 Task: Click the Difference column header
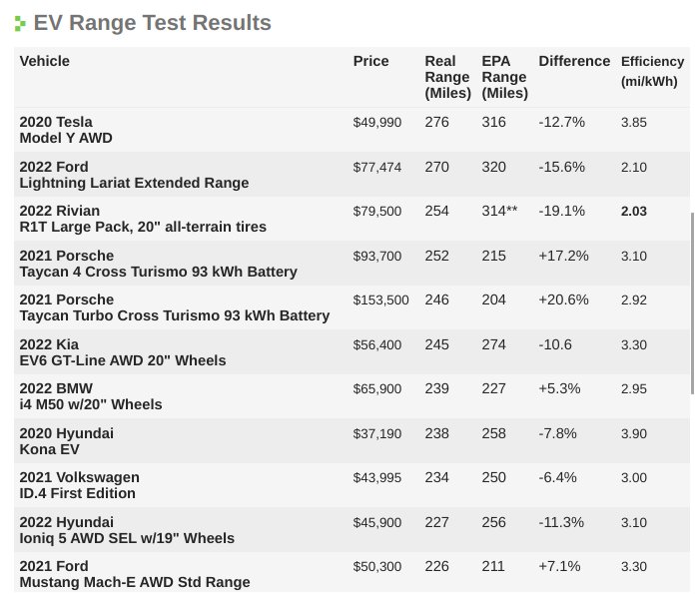[x=574, y=61]
